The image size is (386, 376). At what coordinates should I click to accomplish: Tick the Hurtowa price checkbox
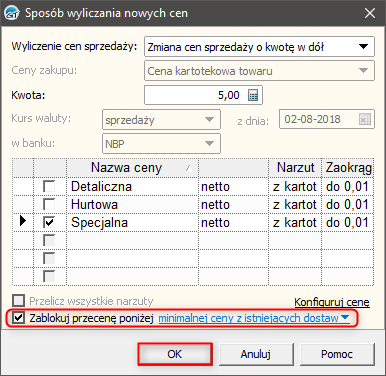tap(49, 204)
